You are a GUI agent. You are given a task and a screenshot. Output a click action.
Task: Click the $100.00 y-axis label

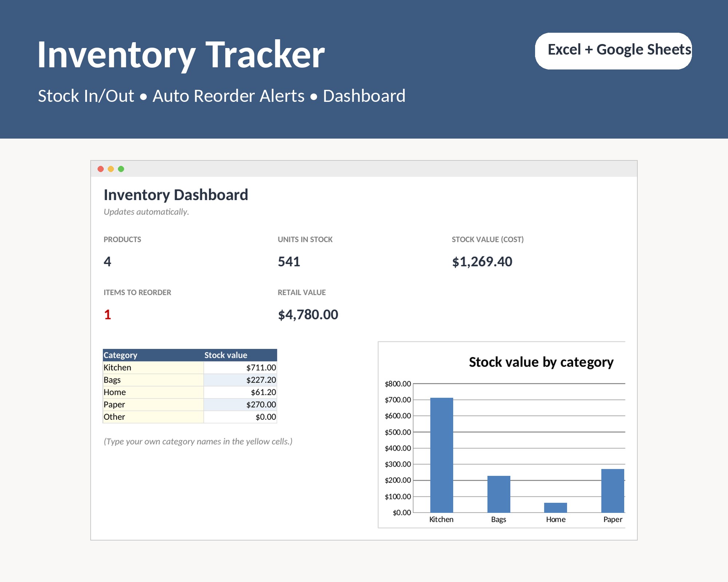[398, 497]
